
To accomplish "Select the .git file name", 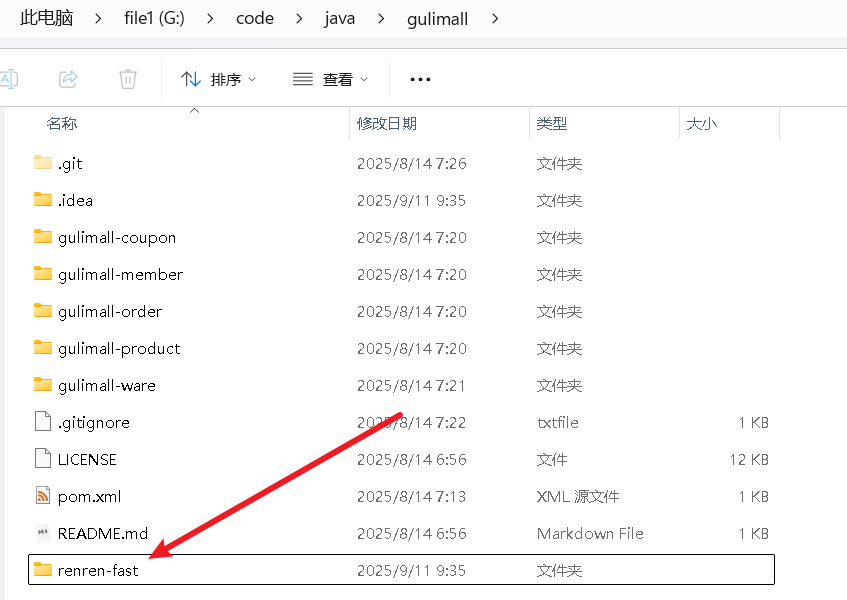I will (x=70, y=164).
